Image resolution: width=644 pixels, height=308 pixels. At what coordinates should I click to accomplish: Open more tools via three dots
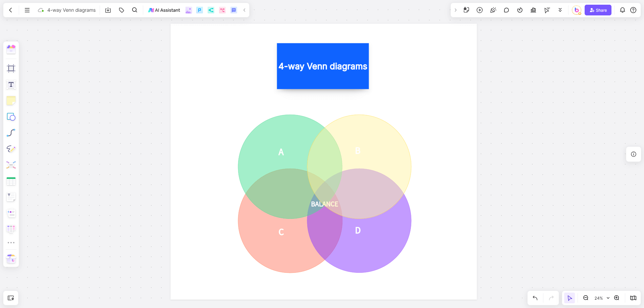11,243
